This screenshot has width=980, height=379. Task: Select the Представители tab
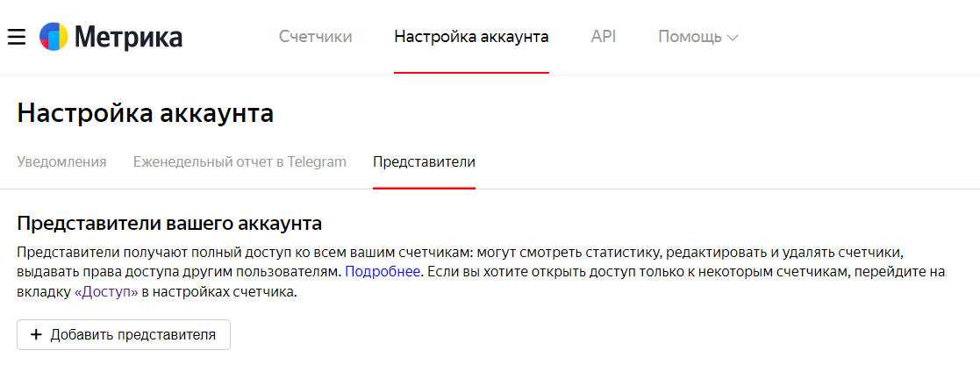(424, 162)
